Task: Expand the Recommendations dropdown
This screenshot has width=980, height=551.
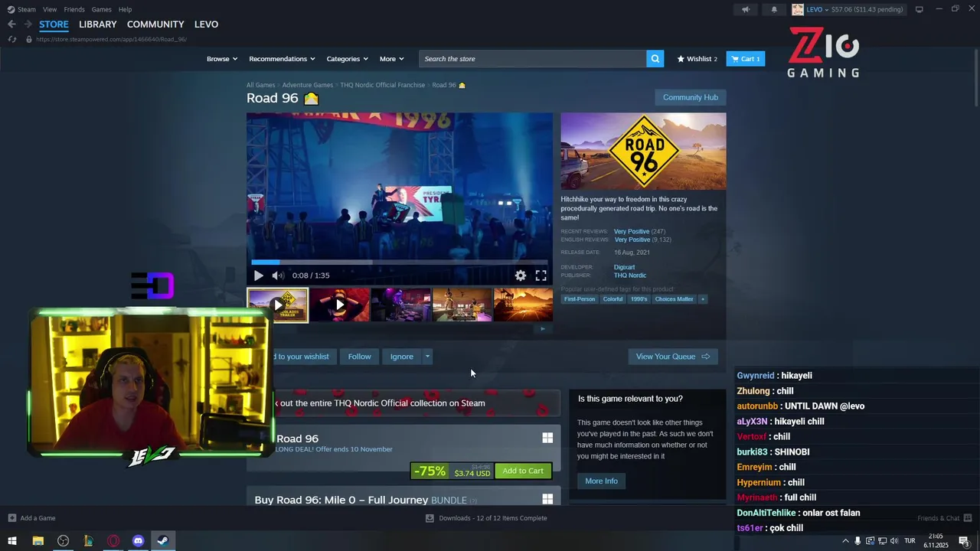Action: (282, 59)
